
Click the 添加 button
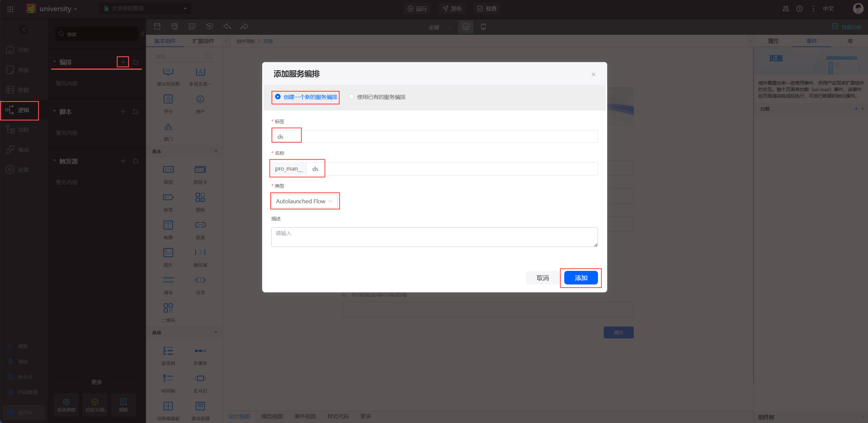(x=581, y=278)
